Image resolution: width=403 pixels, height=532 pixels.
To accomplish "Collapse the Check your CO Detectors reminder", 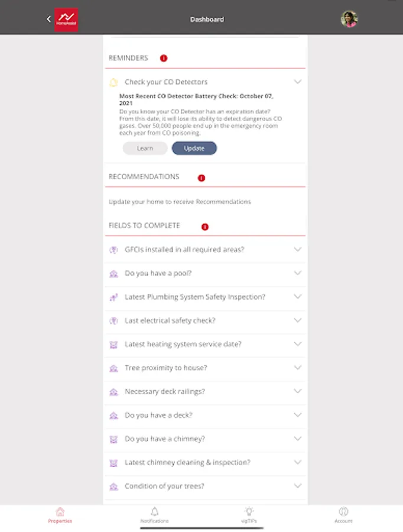I will point(297,82).
